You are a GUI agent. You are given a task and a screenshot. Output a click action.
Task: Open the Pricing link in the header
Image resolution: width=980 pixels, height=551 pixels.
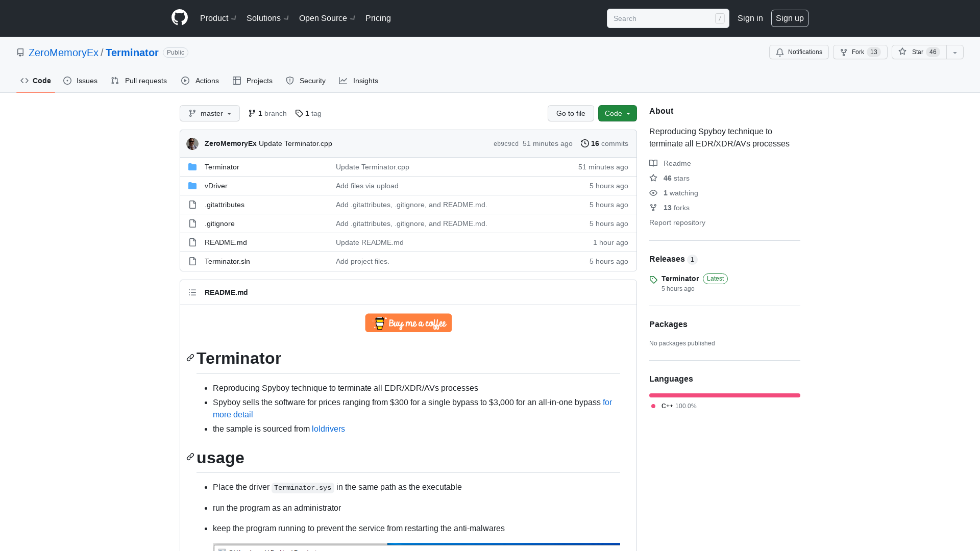pyautogui.click(x=378, y=18)
